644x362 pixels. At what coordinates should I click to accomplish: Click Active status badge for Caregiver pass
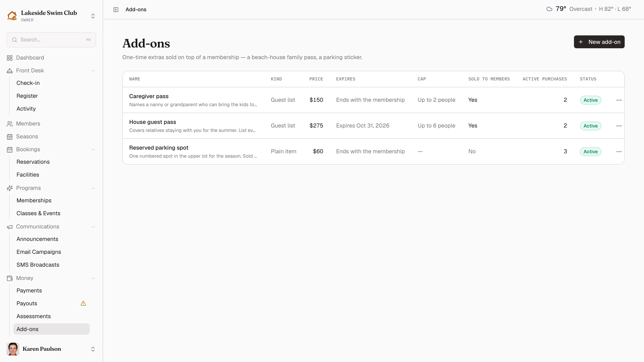tap(590, 100)
